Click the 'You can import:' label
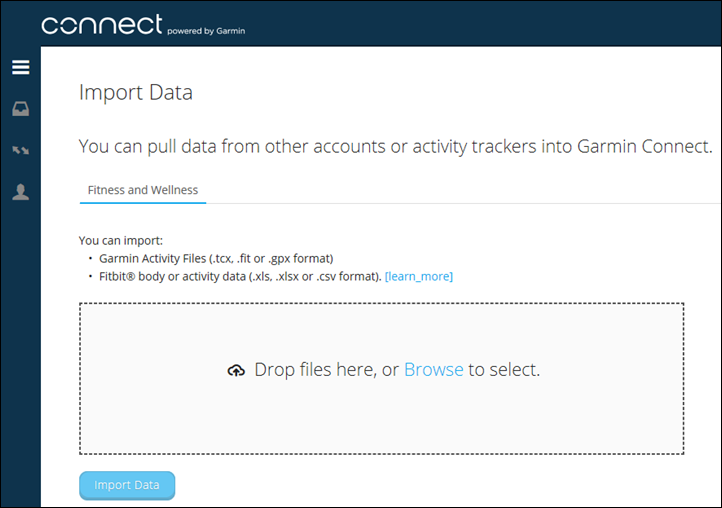 point(120,240)
